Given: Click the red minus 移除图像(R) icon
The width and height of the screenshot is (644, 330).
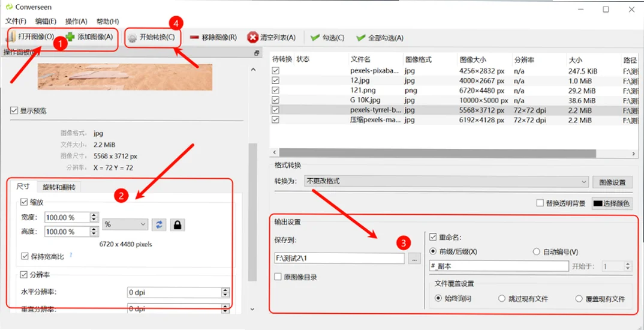Looking at the screenshot, I should tap(195, 38).
